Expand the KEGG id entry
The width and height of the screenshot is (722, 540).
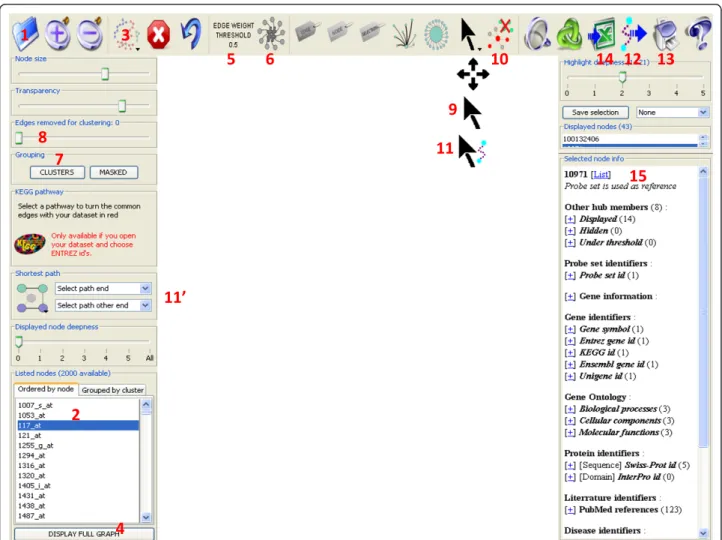point(570,353)
